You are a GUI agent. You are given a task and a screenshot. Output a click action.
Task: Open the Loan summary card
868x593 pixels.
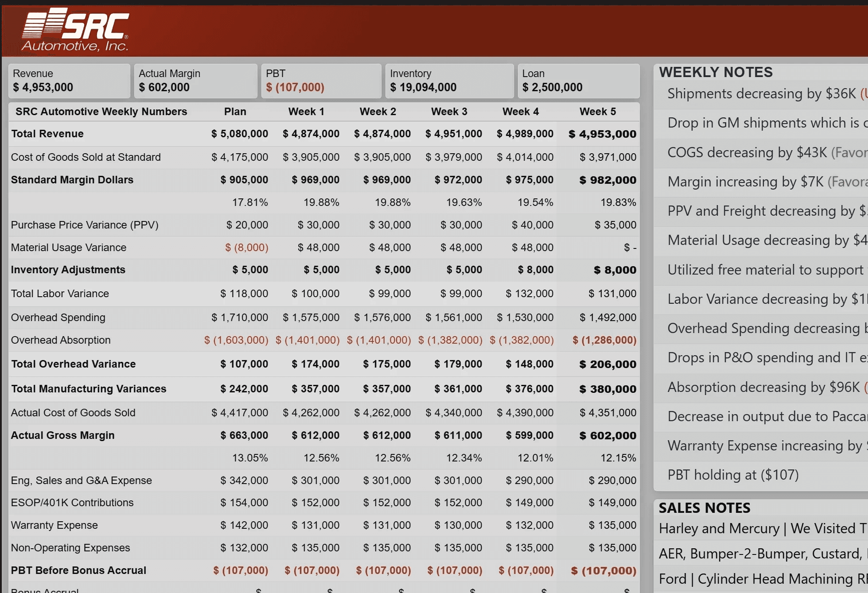(x=578, y=81)
